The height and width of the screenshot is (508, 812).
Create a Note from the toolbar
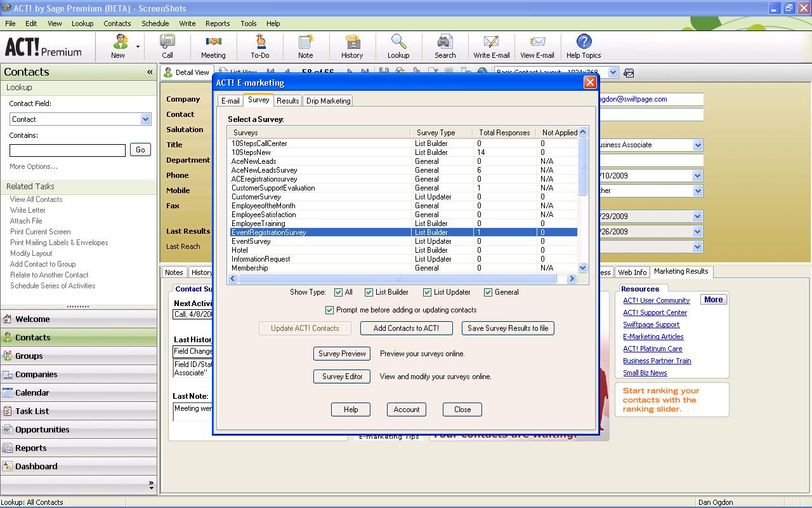click(306, 46)
